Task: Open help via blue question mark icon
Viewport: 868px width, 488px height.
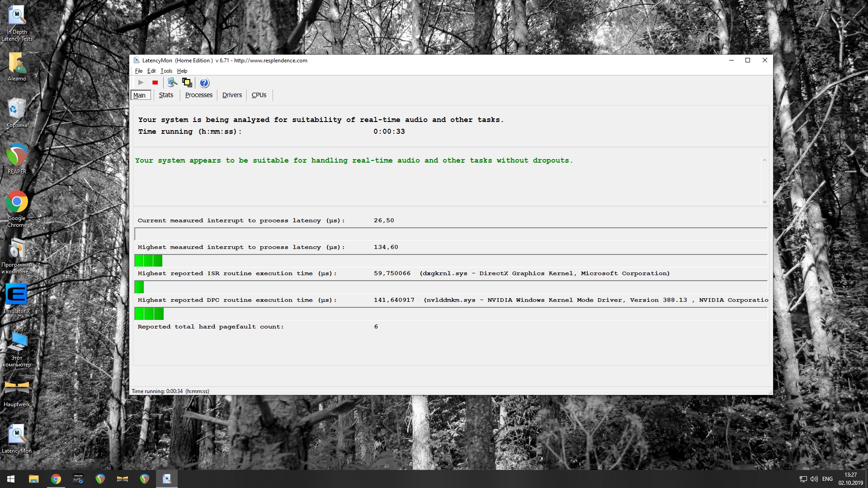Action: point(204,83)
